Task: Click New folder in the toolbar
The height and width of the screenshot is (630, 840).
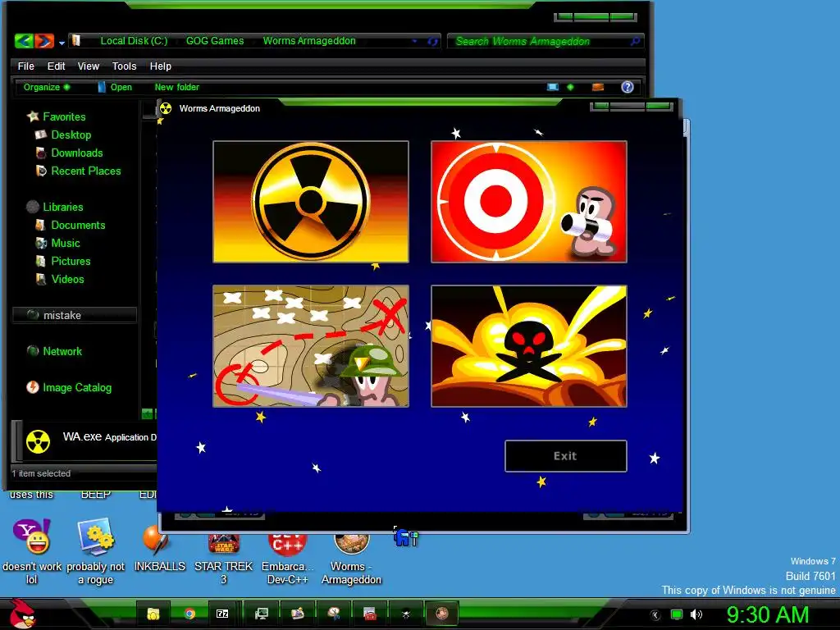Action: pos(177,87)
